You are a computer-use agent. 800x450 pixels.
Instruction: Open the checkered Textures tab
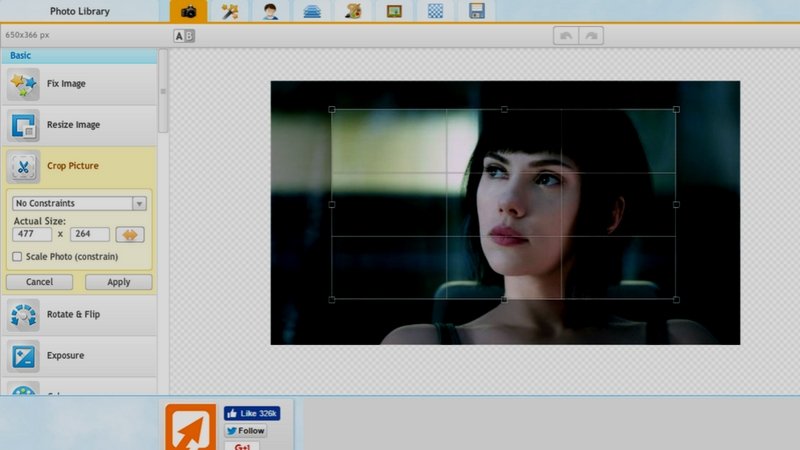click(435, 11)
